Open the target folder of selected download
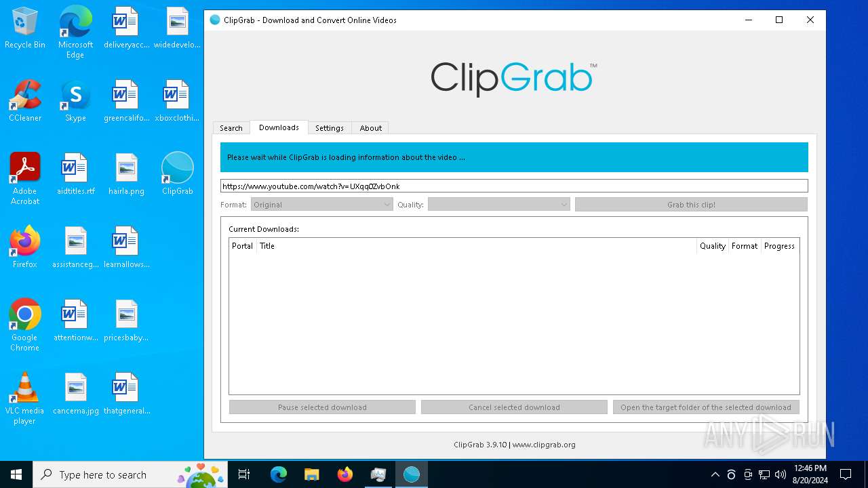868x488 pixels. coord(706,407)
